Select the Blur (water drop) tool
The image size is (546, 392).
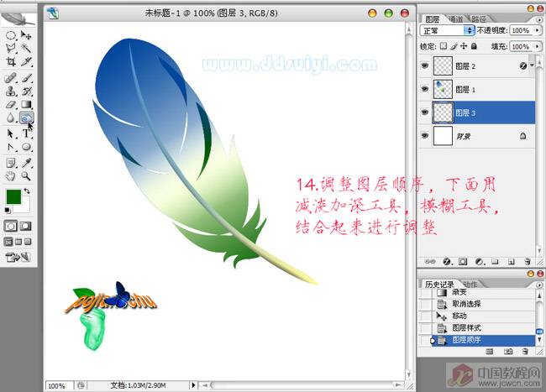pyautogui.click(x=11, y=118)
